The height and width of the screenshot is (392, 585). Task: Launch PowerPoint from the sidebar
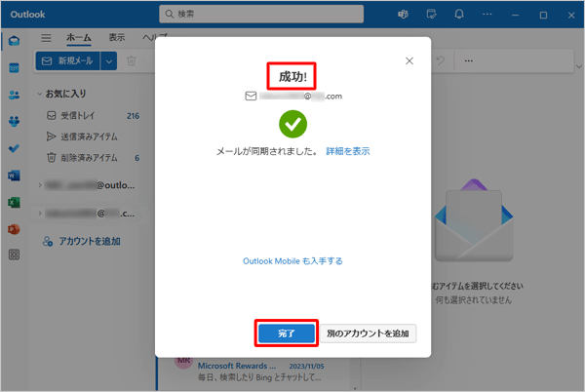(x=14, y=229)
